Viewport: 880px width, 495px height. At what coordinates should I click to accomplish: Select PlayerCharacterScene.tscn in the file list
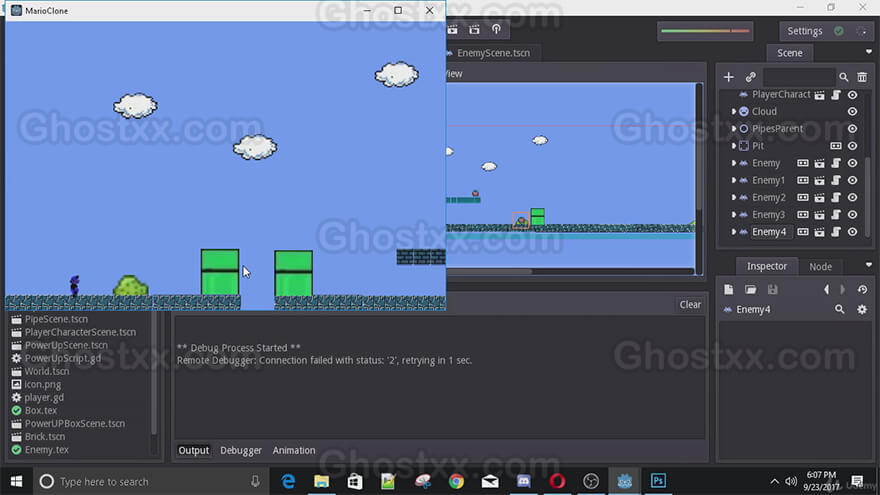click(x=80, y=332)
